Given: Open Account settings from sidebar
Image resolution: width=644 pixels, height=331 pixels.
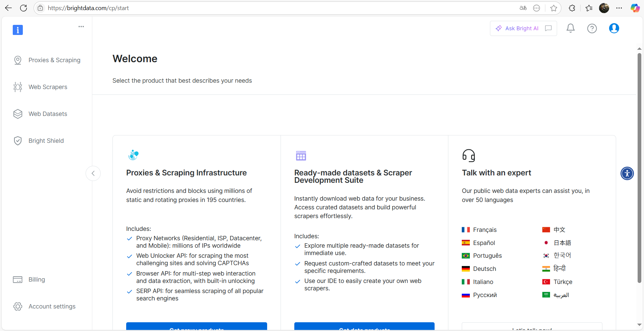Looking at the screenshot, I should [52, 306].
